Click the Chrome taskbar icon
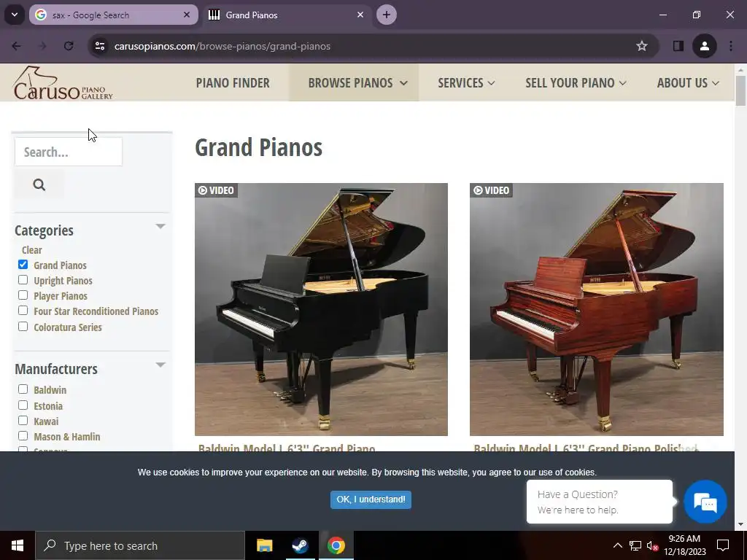The height and width of the screenshot is (560, 747). (336, 545)
